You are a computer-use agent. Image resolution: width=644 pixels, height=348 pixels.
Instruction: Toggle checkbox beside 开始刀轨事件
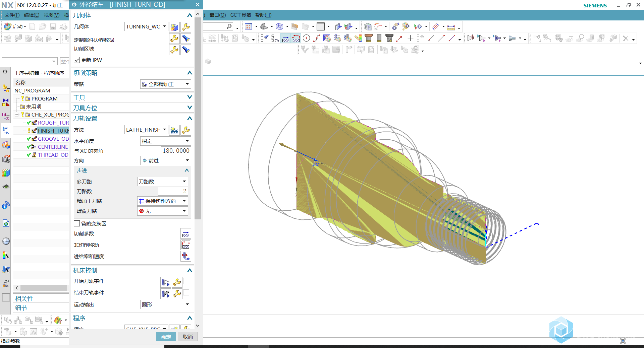tap(186, 281)
